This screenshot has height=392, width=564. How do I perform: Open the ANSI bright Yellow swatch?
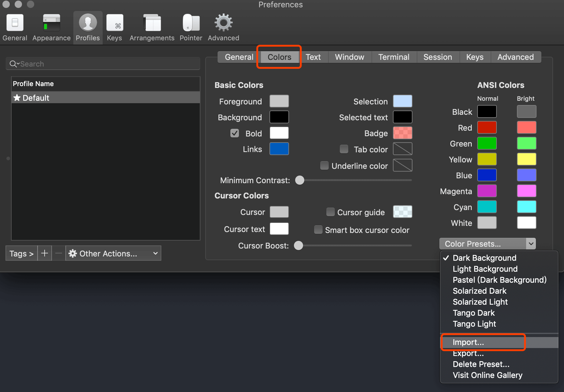click(527, 159)
